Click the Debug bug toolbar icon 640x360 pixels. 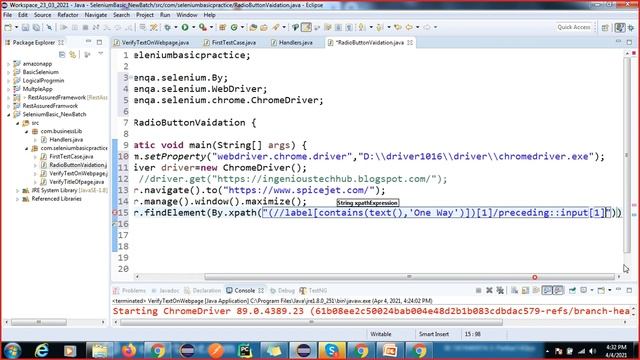pyautogui.click(x=167, y=27)
